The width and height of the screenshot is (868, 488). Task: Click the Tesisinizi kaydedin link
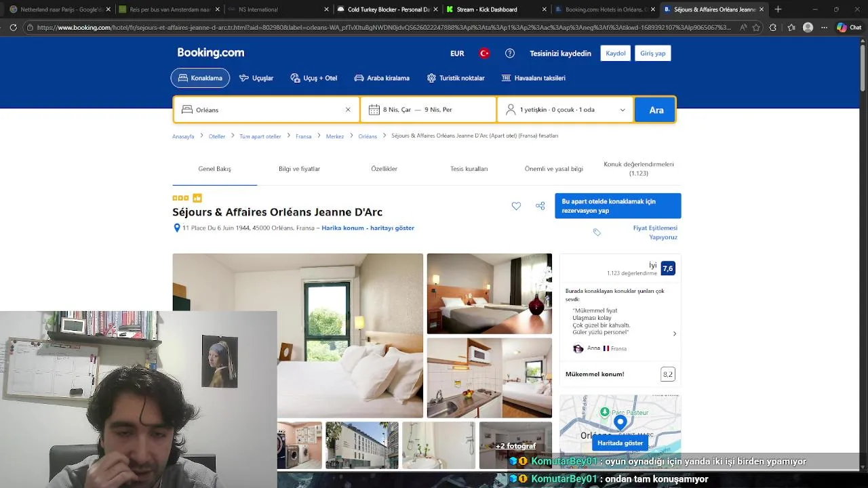click(x=560, y=54)
